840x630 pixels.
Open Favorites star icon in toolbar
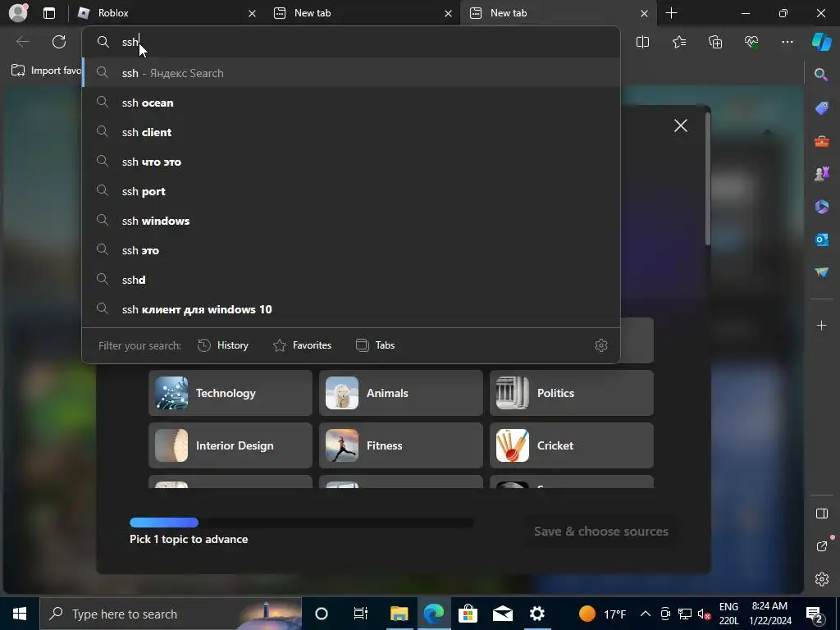click(678, 42)
